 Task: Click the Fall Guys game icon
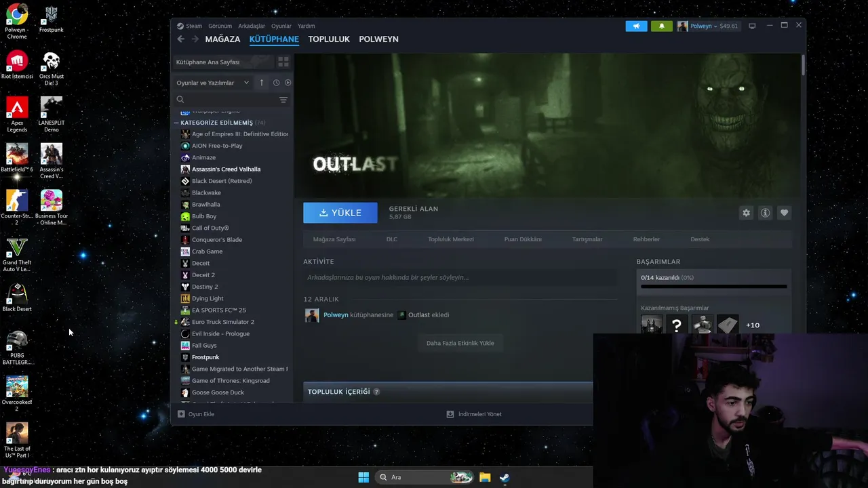pyautogui.click(x=185, y=346)
